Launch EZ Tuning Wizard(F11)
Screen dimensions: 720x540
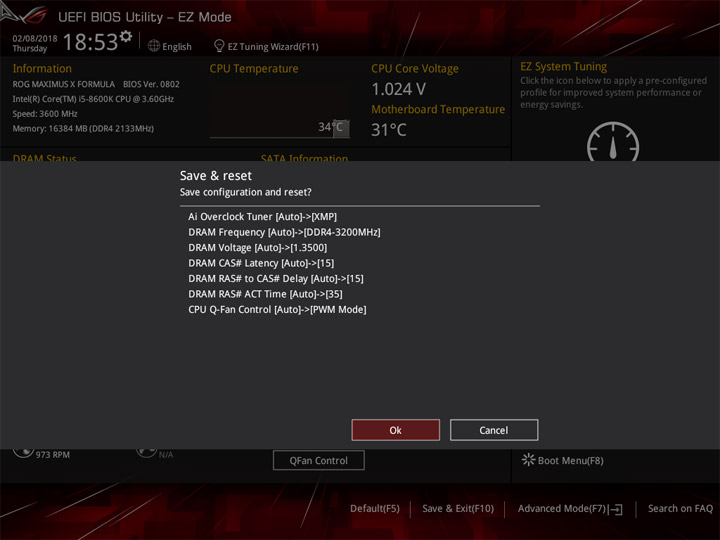273,46
